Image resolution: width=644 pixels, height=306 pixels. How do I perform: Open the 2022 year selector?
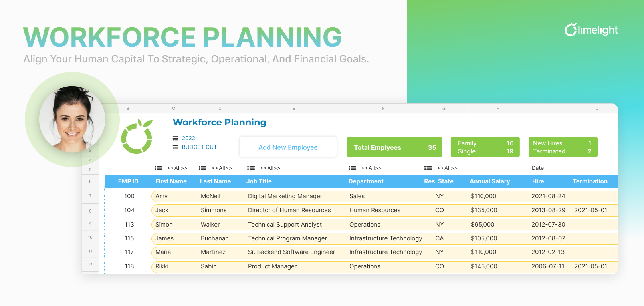[188, 138]
